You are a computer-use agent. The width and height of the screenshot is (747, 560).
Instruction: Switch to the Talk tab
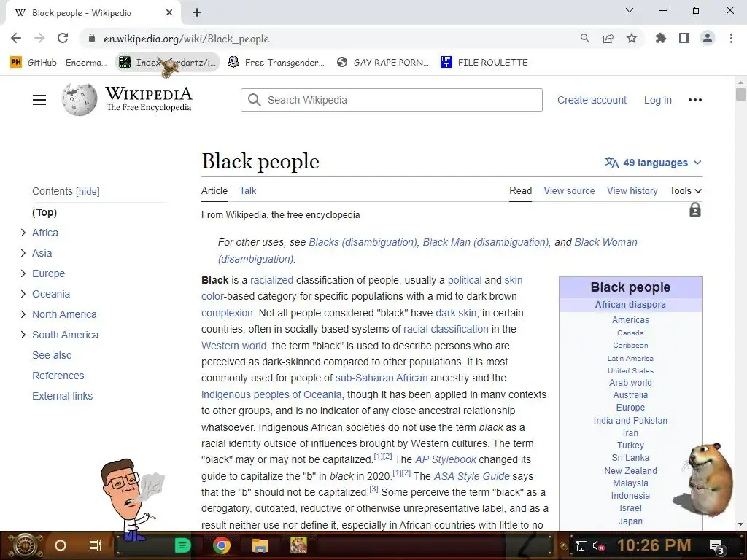(x=248, y=190)
